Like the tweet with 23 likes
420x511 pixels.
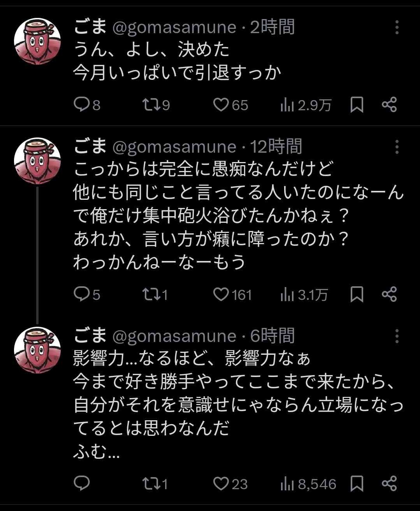[221, 484]
